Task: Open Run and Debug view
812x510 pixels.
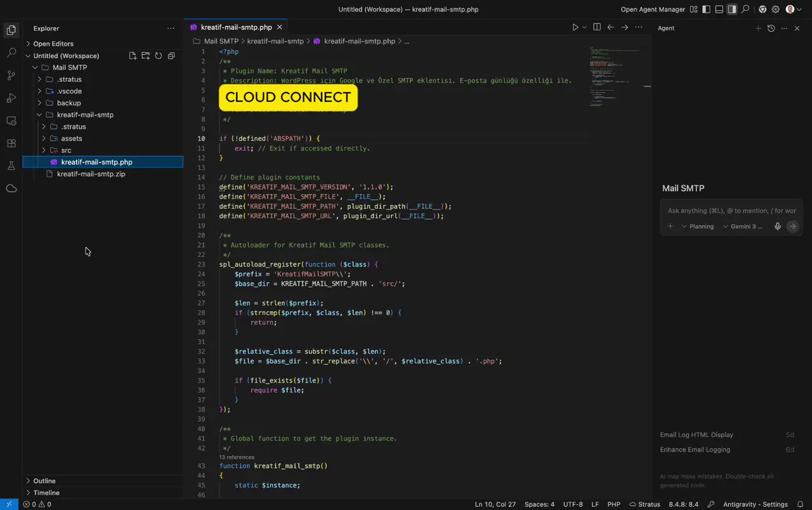Action: 11,98
